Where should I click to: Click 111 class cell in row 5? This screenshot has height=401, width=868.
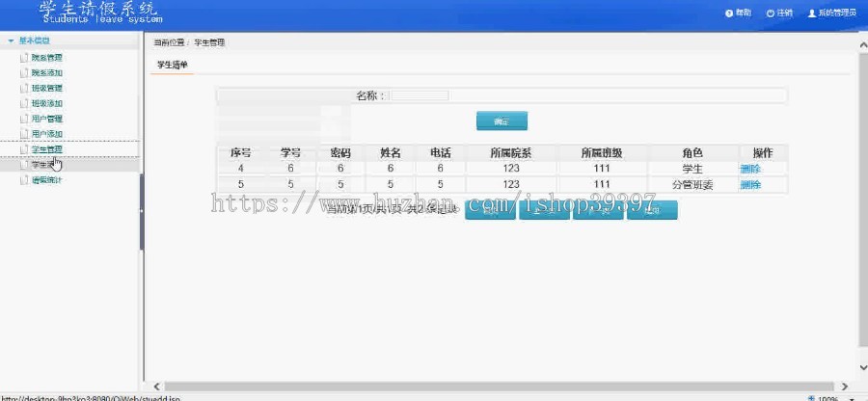pos(601,184)
